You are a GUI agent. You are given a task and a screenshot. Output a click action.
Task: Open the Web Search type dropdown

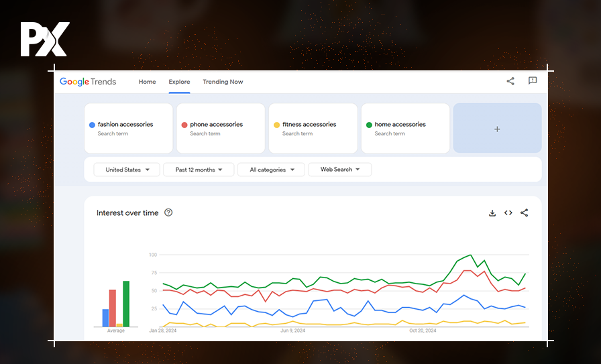click(x=339, y=170)
